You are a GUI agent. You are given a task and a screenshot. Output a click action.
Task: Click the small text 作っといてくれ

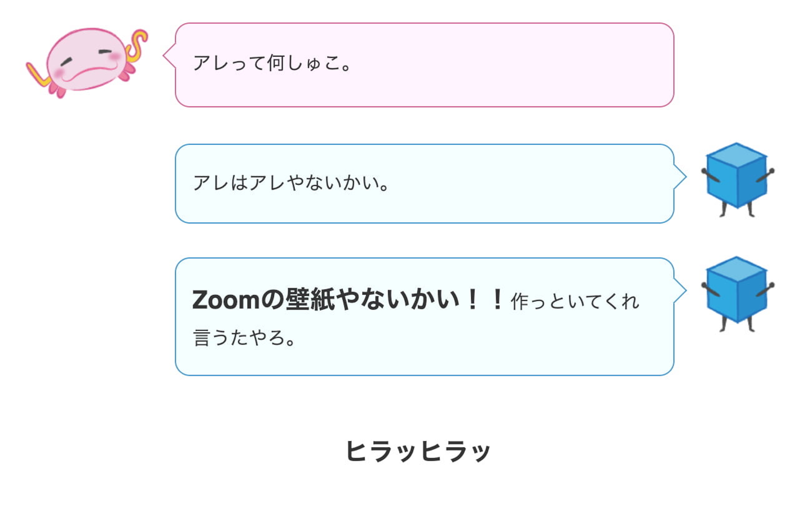tap(575, 302)
